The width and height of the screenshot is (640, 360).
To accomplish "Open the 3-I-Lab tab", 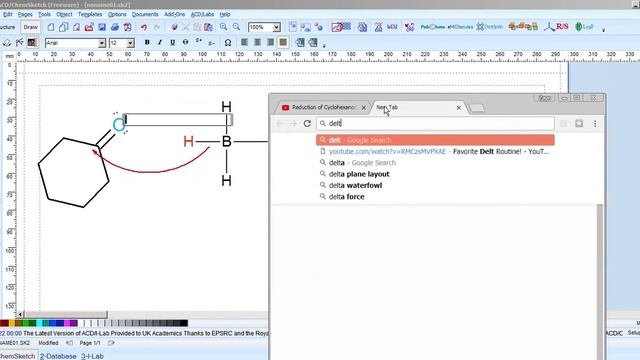I will pyautogui.click(x=92, y=356).
